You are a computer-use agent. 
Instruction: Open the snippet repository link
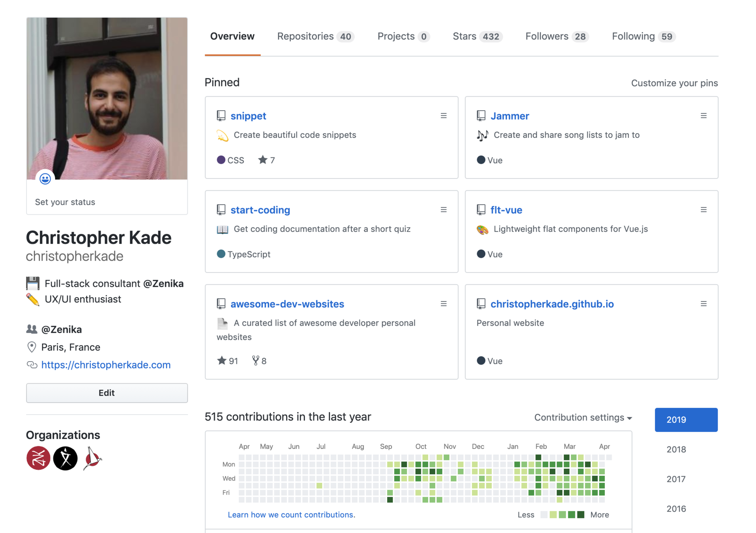pyautogui.click(x=248, y=116)
